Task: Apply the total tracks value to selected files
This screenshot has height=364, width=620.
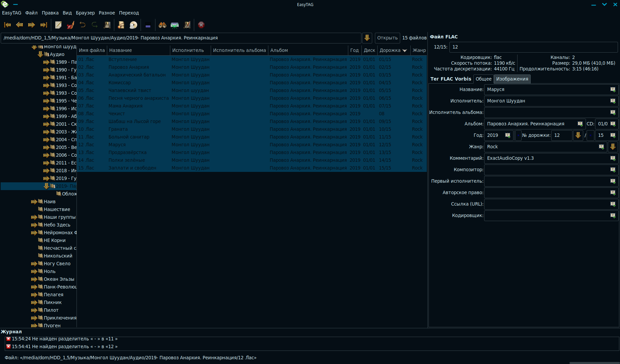Action: pyautogui.click(x=613, y=135)
